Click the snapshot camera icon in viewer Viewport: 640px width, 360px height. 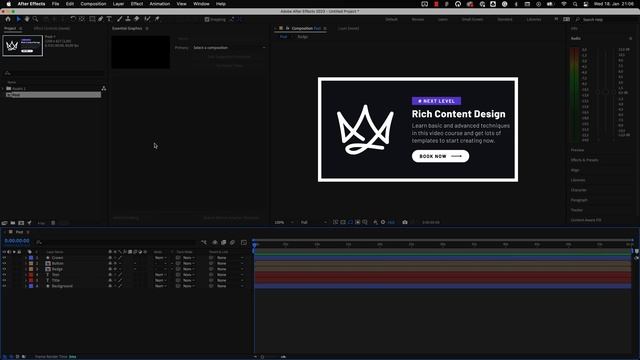pos(405,222)
